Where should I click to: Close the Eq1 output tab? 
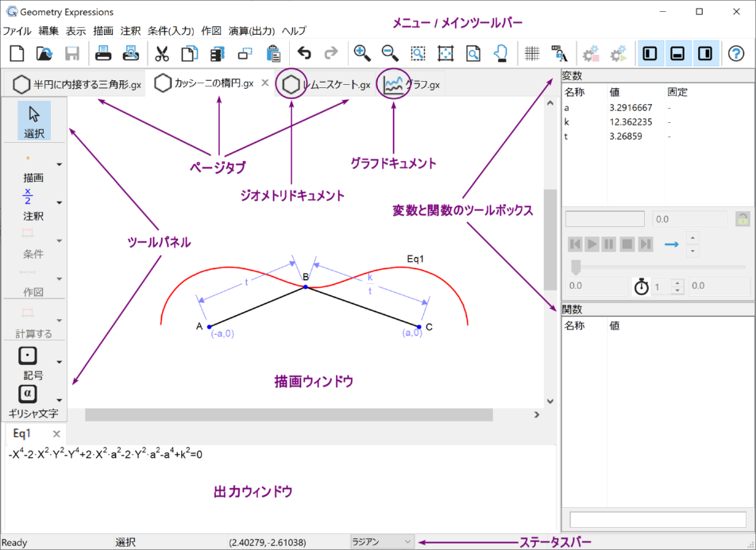[56, 434]
